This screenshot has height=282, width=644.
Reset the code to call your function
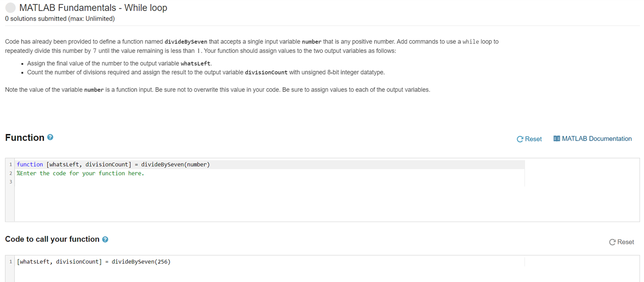coord(622,242)
